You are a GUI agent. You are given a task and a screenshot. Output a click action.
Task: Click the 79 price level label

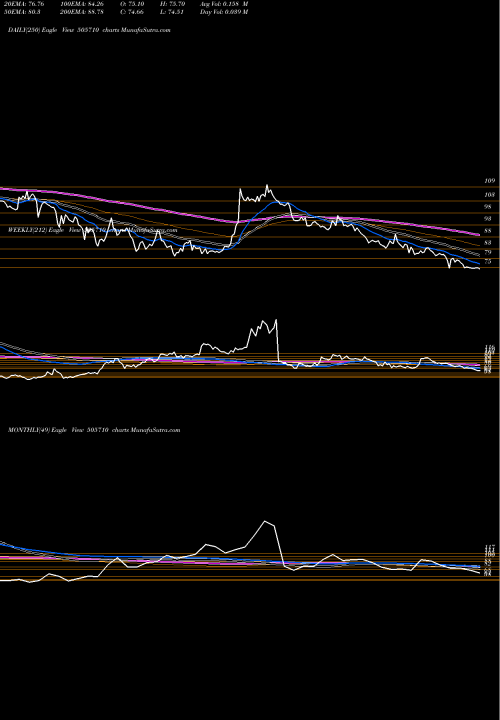tap(488, 252)
